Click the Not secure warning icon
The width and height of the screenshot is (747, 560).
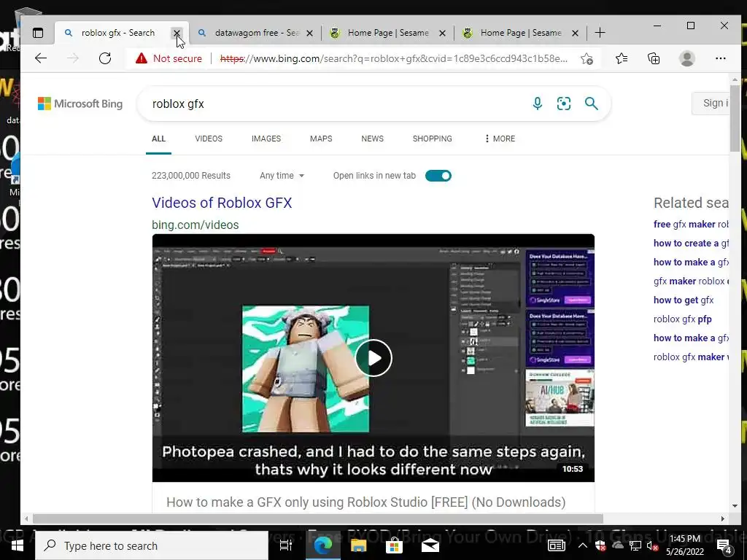(x=141, y=58)
